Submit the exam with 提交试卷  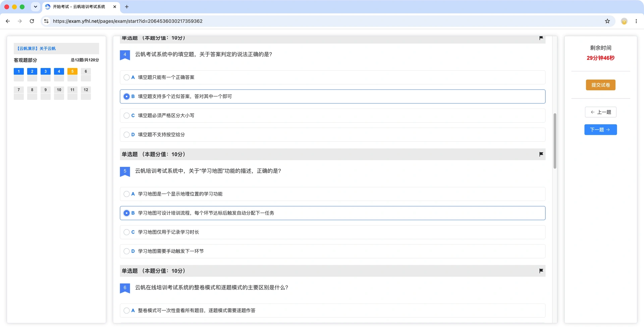pos(600,85)
